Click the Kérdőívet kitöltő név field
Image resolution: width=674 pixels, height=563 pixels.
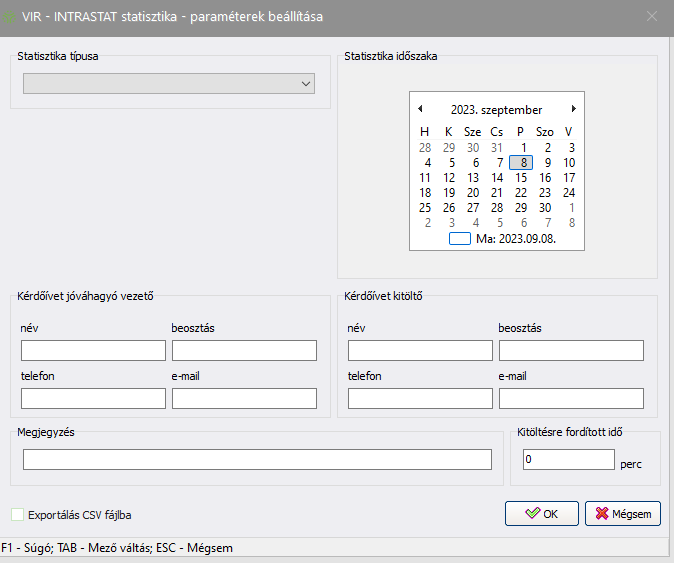(x=420, y=350)
